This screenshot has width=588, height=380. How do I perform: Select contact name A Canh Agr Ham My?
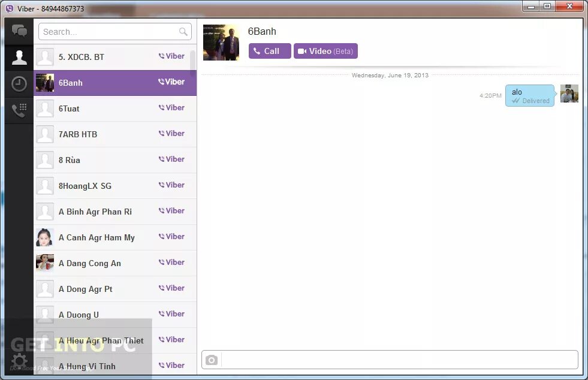pyautogui.click(x=97, y=238)
